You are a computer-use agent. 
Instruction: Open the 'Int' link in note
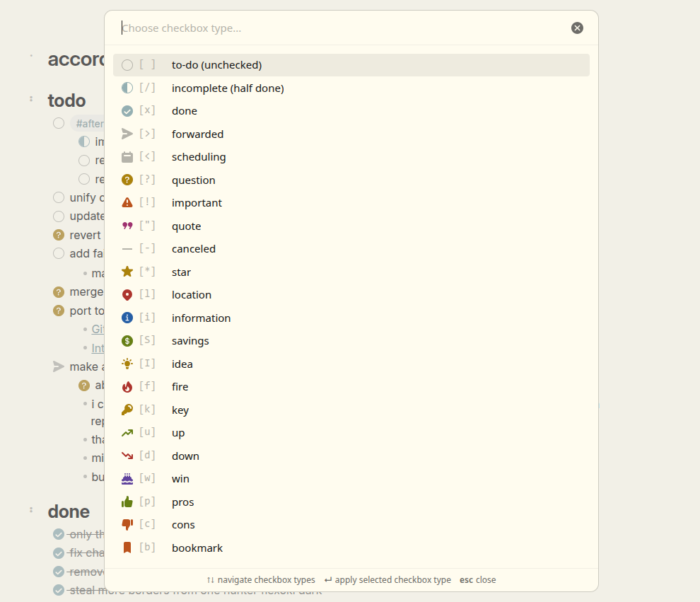point(98,348)
